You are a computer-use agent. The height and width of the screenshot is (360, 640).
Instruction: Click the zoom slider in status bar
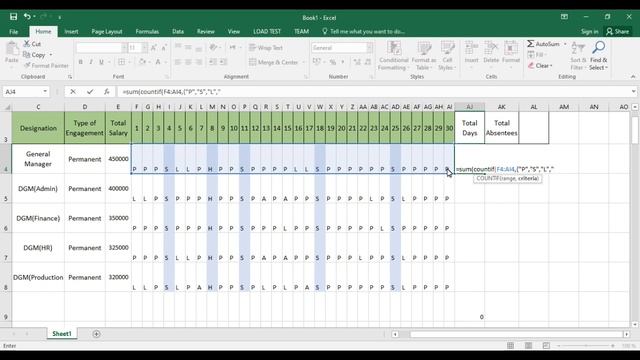click(x=586, y=346)
